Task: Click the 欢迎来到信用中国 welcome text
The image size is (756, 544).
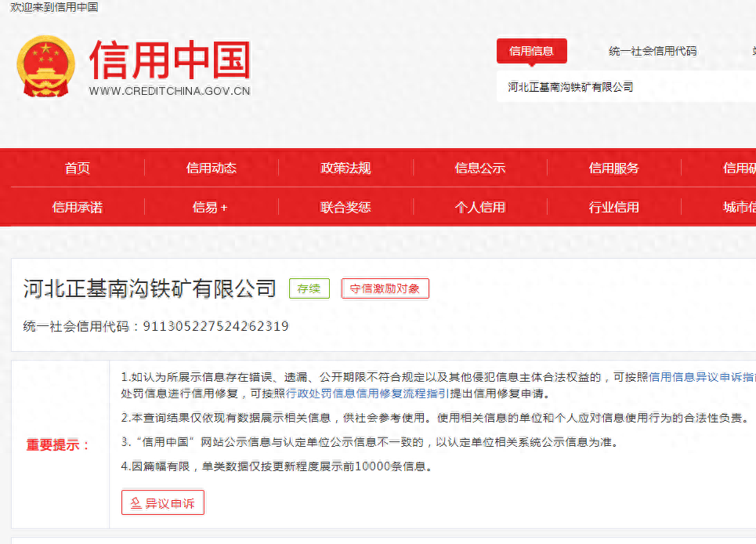Action: click(x=54, y=7)
